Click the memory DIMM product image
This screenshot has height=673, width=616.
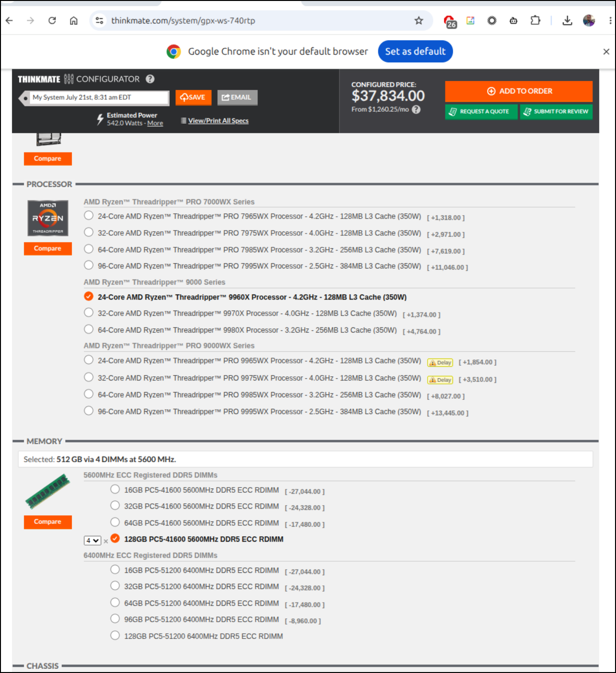coord(48,491)
